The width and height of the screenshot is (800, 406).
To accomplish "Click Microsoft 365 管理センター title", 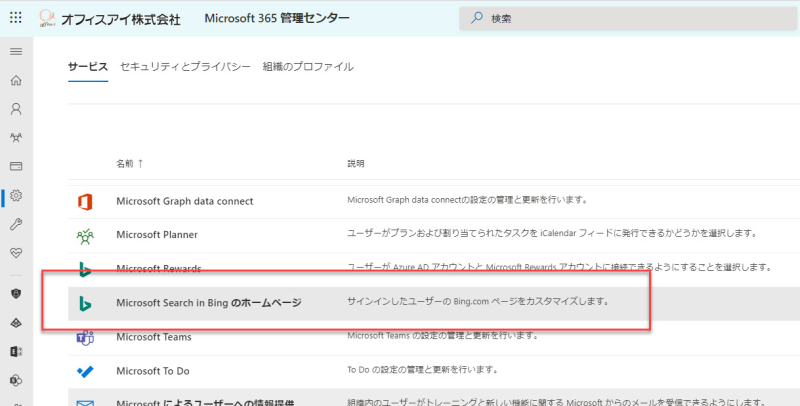I will [277, 18].
